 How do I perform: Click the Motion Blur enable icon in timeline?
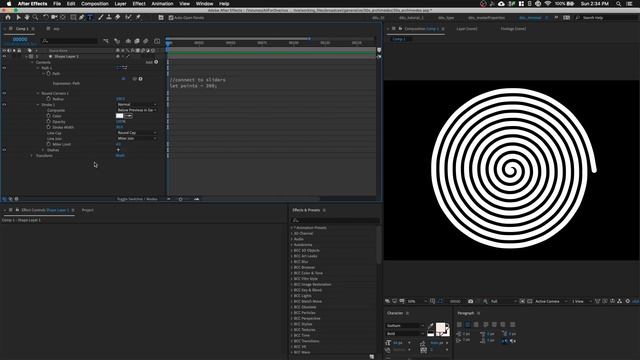coord(146,41)
